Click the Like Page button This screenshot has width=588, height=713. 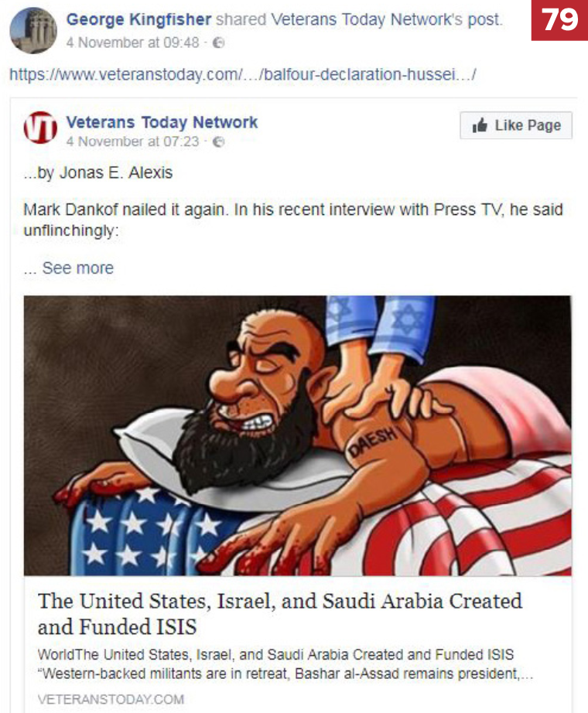point(516,125)
